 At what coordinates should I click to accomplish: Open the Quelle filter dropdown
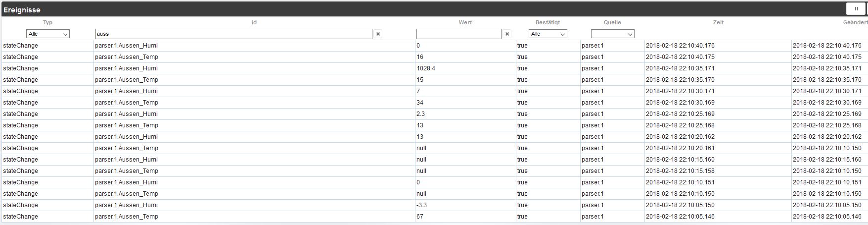coord(612,34)
